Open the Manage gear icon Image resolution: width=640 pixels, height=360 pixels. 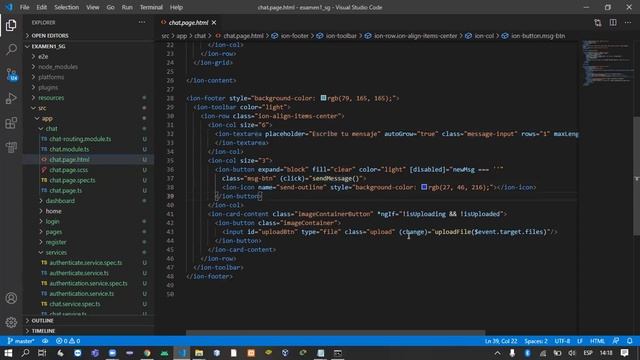[x=11, y=322]
